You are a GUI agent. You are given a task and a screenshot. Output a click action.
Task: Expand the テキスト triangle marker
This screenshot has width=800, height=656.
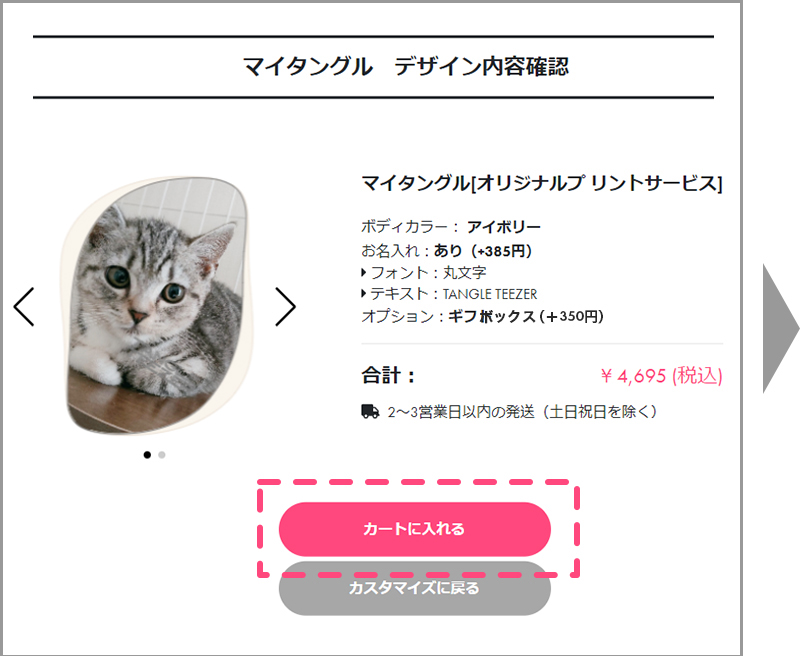coord(364,294)
